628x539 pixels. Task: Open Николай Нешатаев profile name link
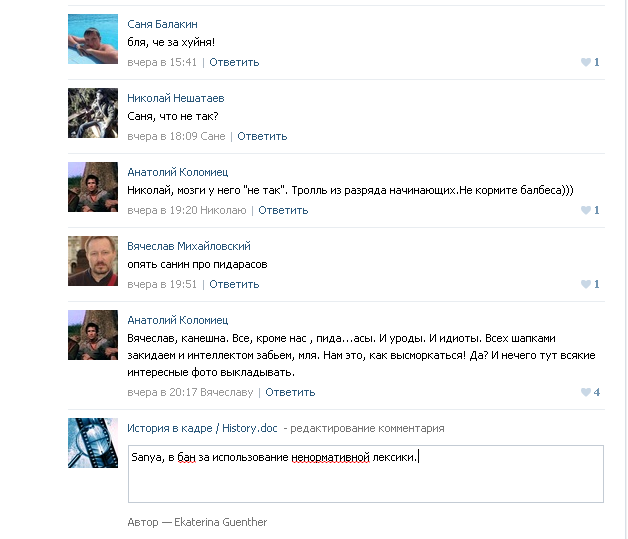pos(176,98)
